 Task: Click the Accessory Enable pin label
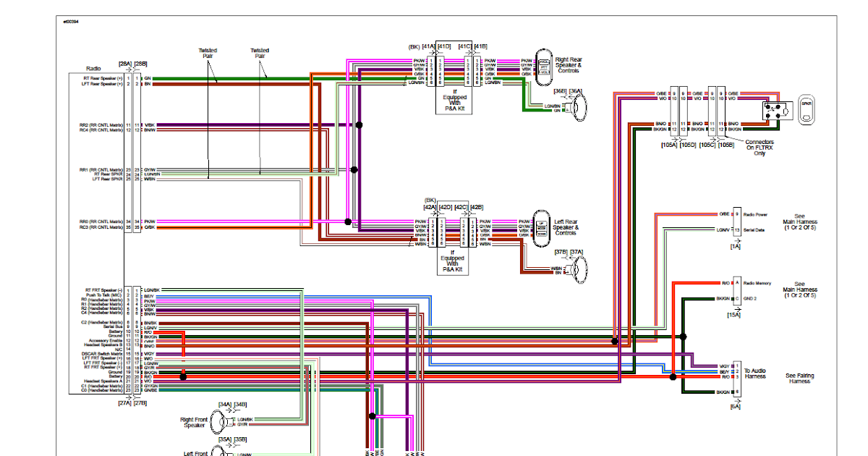click(106, 339)
